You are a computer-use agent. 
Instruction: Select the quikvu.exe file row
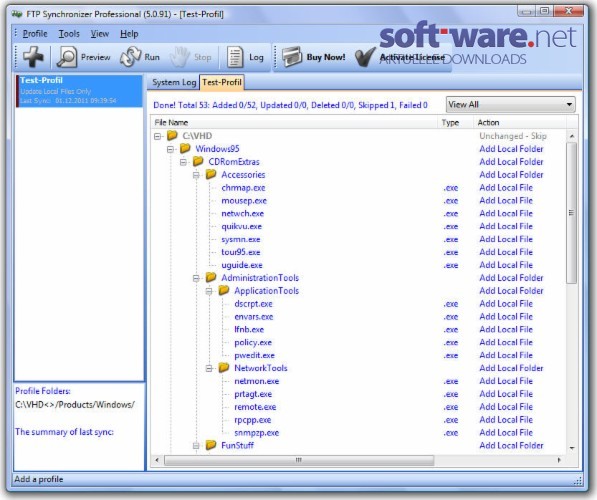point(358,227)
